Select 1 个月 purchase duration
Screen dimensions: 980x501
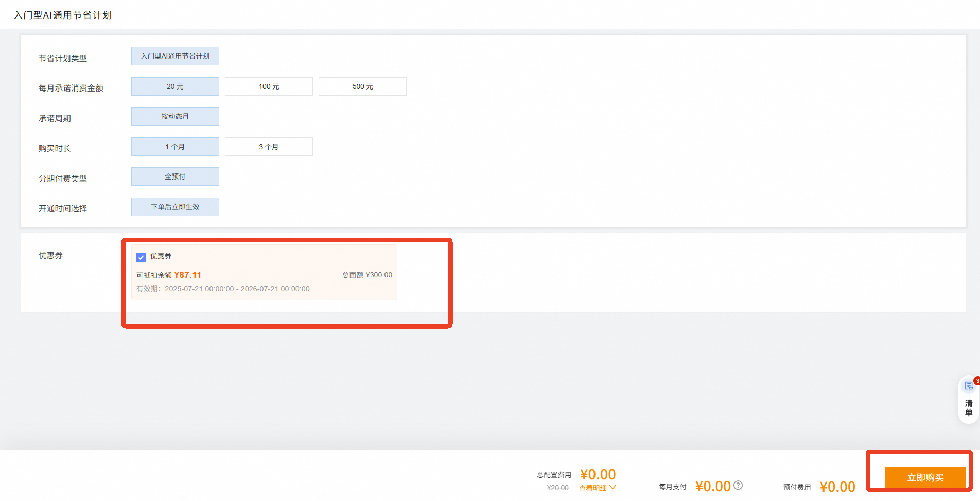click(175, 147)
